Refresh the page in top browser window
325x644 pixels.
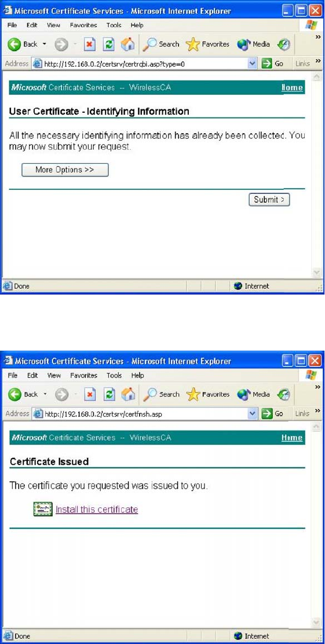click(x=108, y=45)
